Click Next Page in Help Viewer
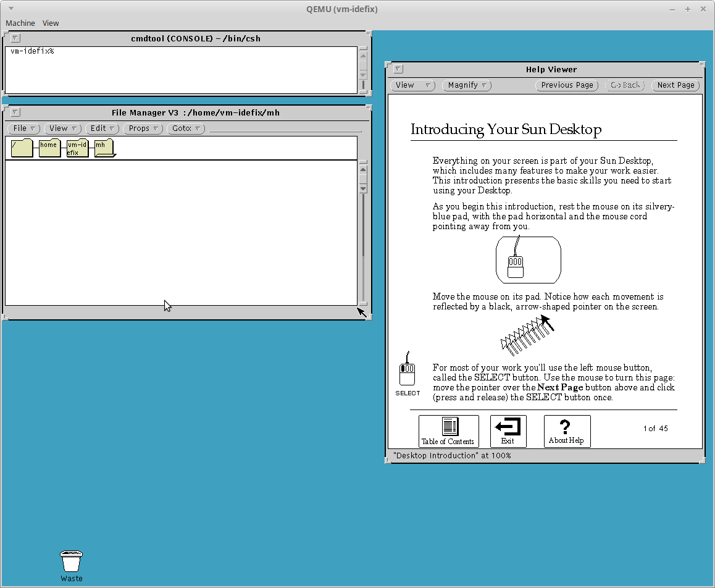This screenshot has height=588, width=715. pos(675,85)
